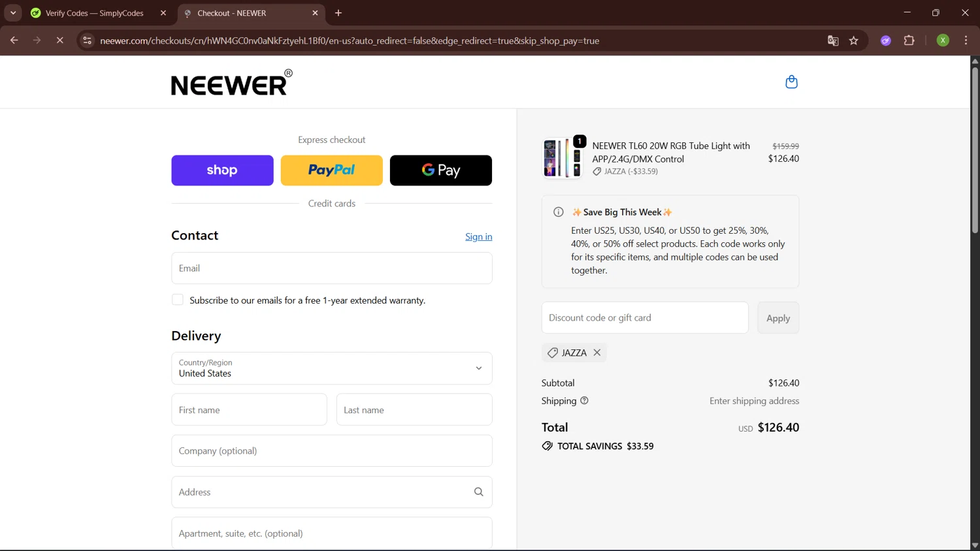
Task: Click the page vertical scrollbar
Action: pos(975,150)
